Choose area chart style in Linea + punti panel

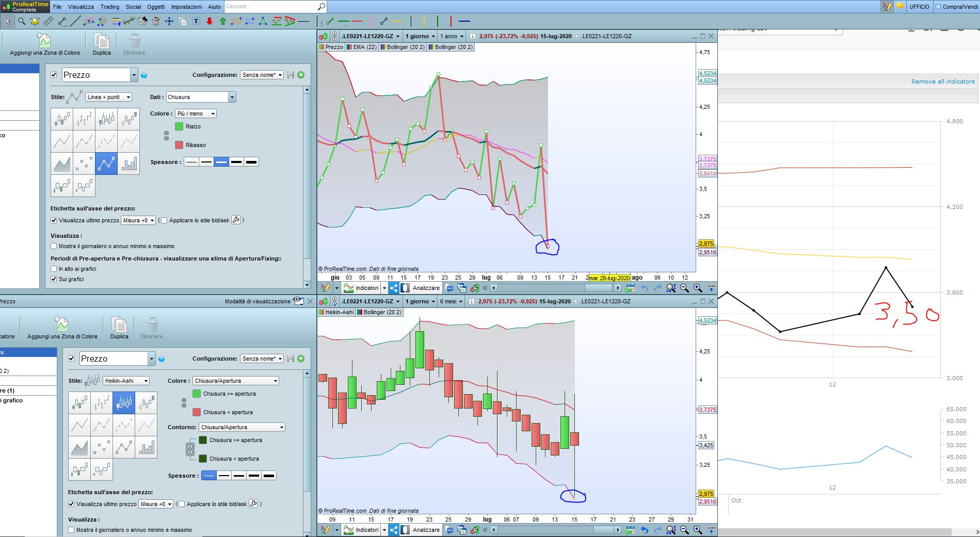(62, 164)
